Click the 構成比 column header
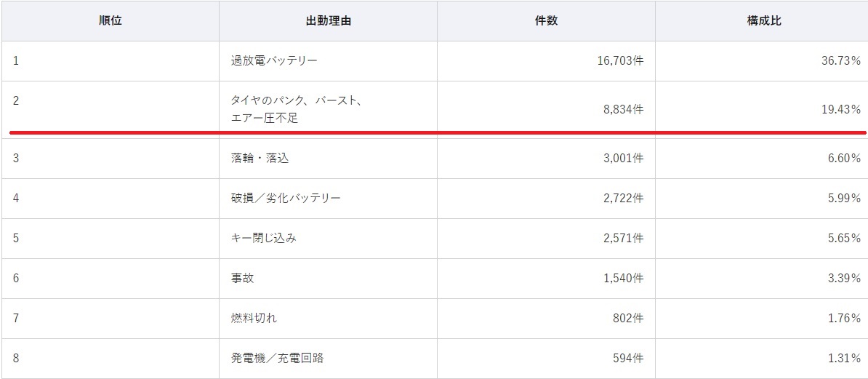868x379 pixels. click(763, 21)
